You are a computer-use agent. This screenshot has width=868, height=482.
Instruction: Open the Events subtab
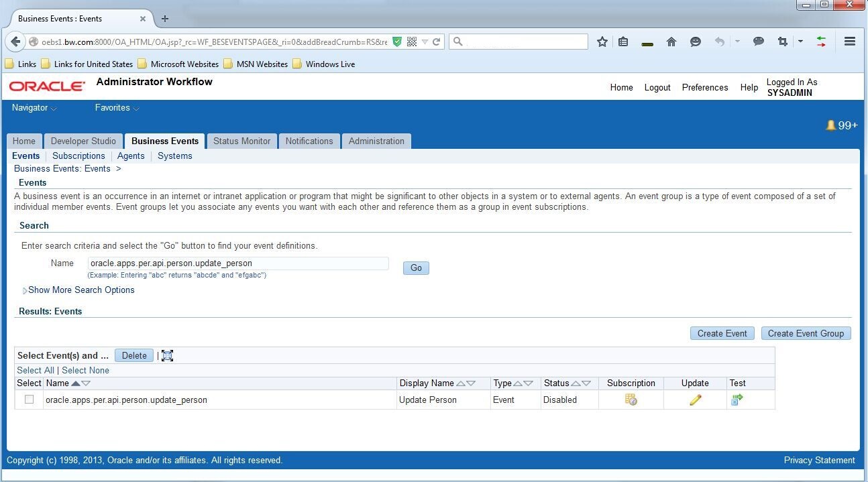(26, 156)
